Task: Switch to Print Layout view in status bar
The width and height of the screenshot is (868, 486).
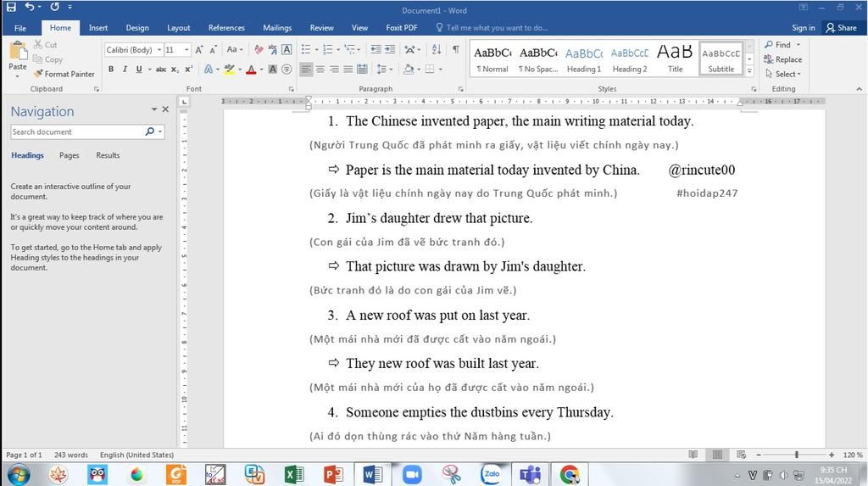Action: [x=717, y=455]
